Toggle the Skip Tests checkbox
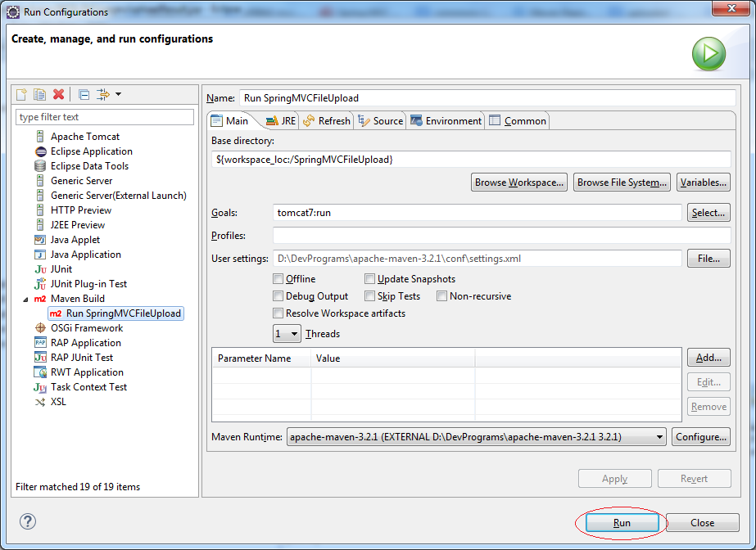This screenshot has width=756, height=550. coord(369,296)
